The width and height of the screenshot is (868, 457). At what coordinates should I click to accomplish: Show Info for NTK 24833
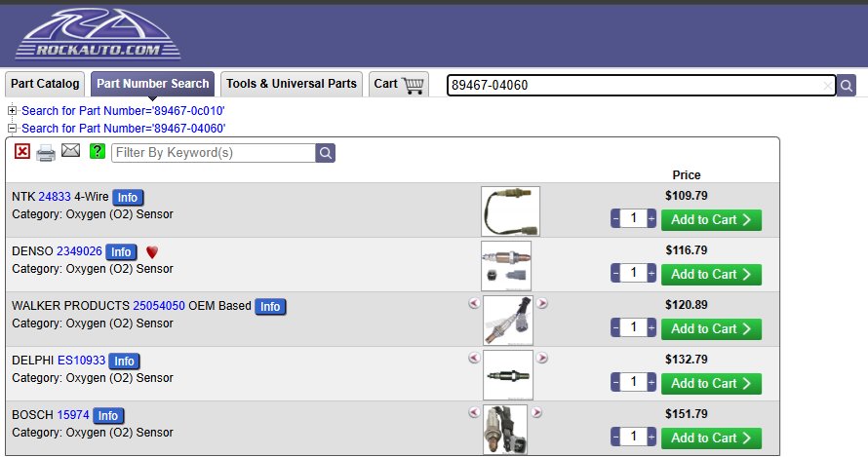[128, 198]
